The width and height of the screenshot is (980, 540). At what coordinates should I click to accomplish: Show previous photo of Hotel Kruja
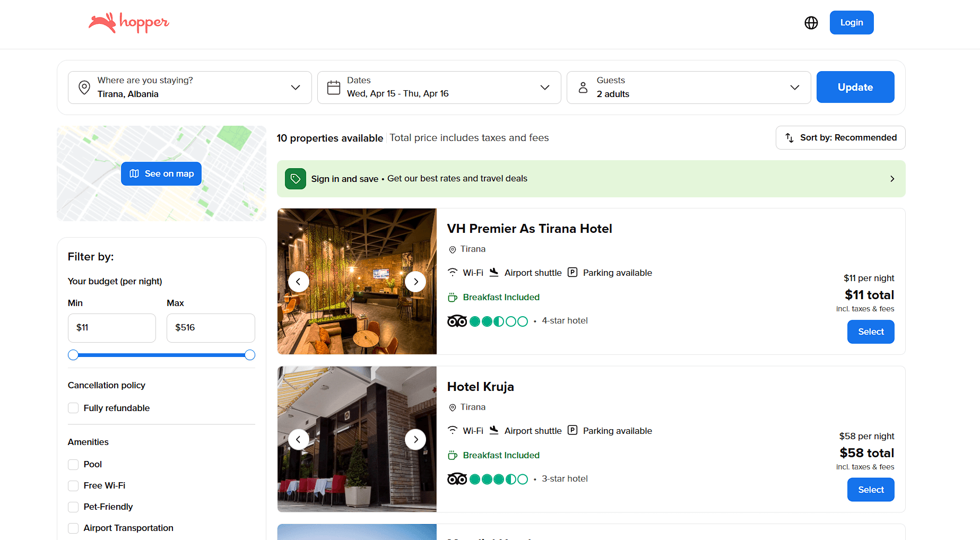point(298,439)
